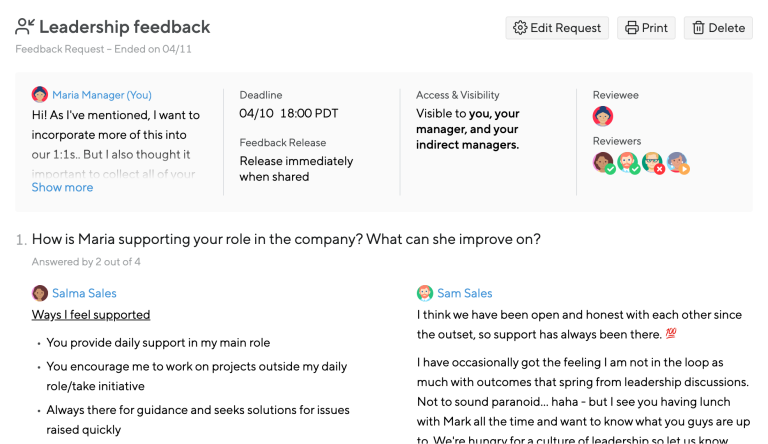Screen dimensions: 768x444
Task: Click the Leadership feedback title
Action: 124,27
